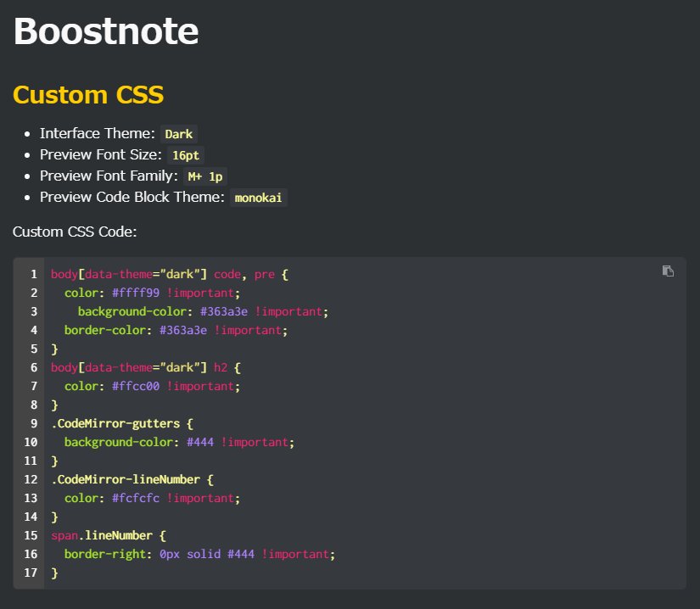This screenshot has width=700, height=609.
Task: Click the 'Preview Font Family:' list item
Action: tap(133, 176)
